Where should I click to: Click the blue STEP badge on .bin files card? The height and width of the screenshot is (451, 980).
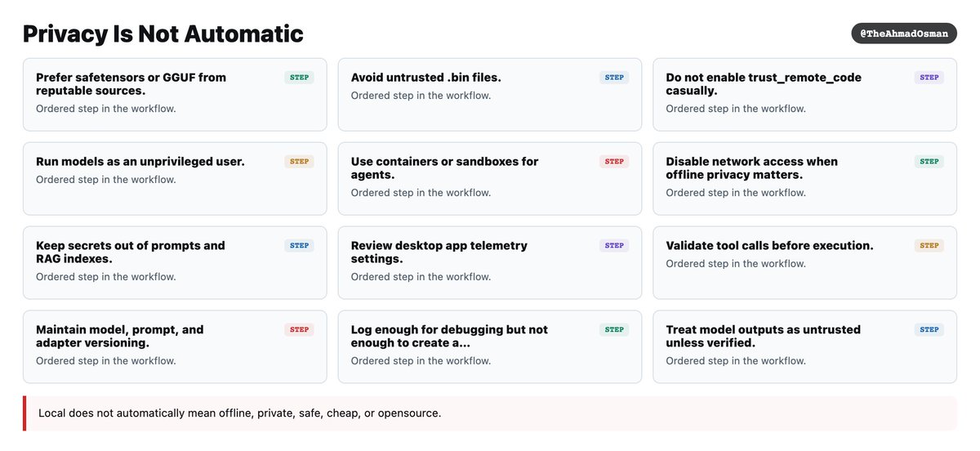click(614, 78)
